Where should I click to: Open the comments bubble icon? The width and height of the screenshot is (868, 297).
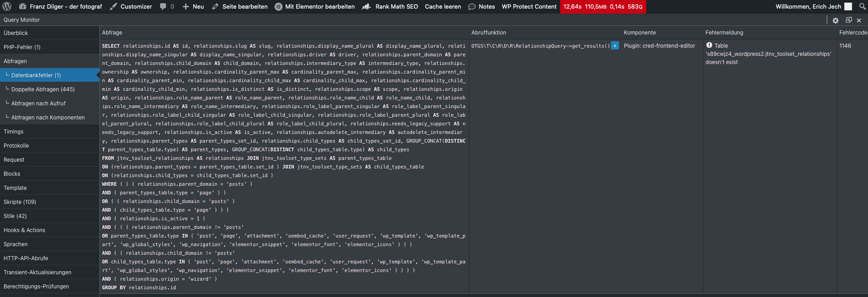coord(163,6)
